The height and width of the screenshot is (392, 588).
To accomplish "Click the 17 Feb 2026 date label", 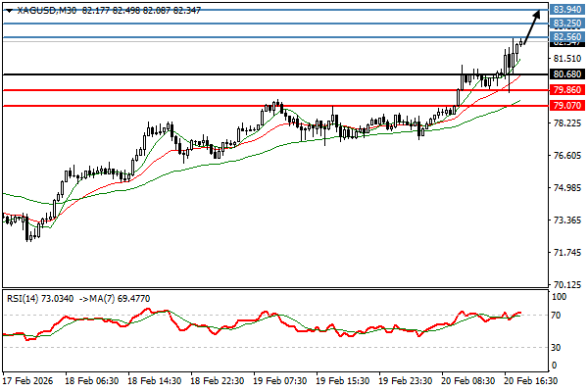I will coord(27,380).
